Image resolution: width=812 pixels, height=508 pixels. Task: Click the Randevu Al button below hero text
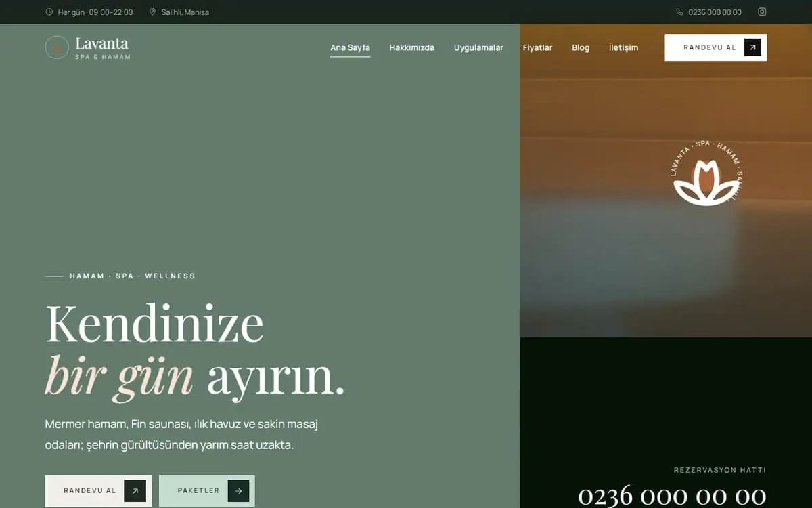[x=98, y=491]
